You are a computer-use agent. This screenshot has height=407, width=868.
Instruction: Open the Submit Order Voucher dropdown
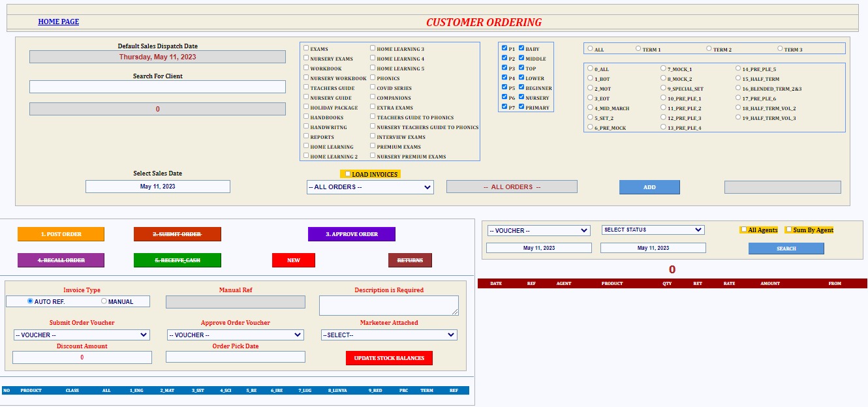point(82,335)
